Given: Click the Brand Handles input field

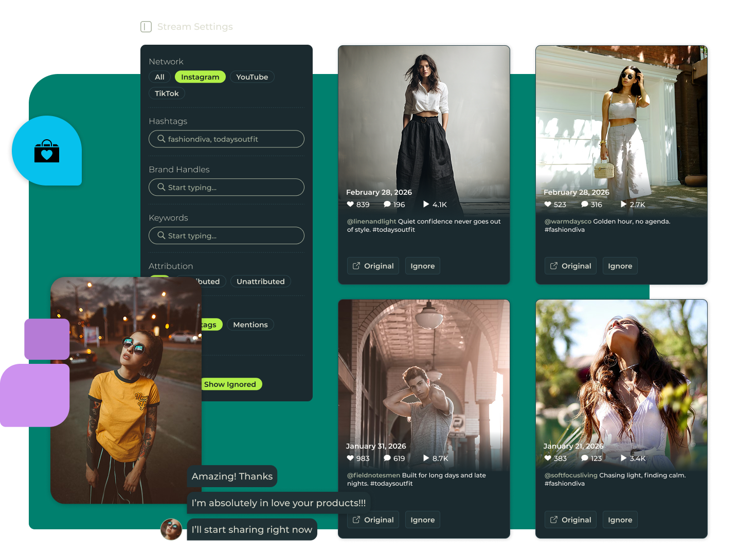Looking at the screenshot, I should [226, 187].
